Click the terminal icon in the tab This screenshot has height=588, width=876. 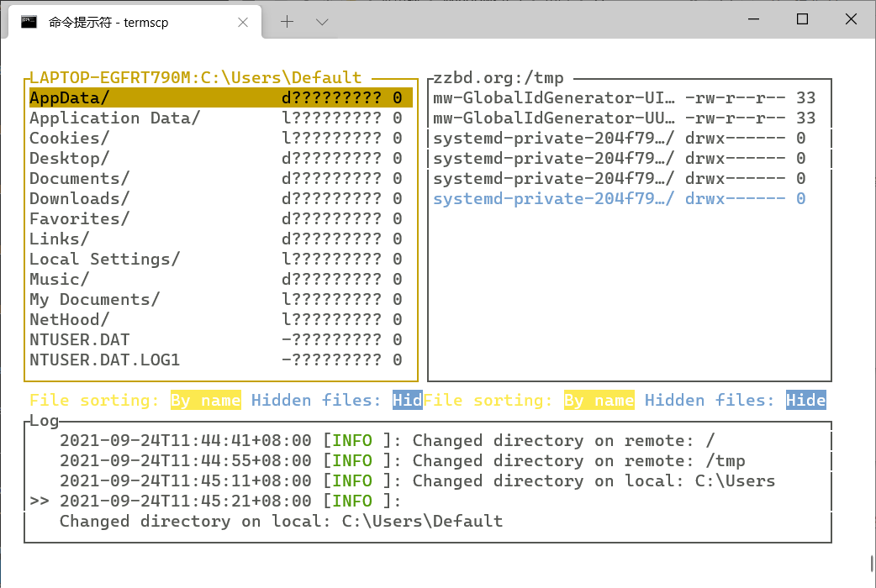tap(29, 22)
